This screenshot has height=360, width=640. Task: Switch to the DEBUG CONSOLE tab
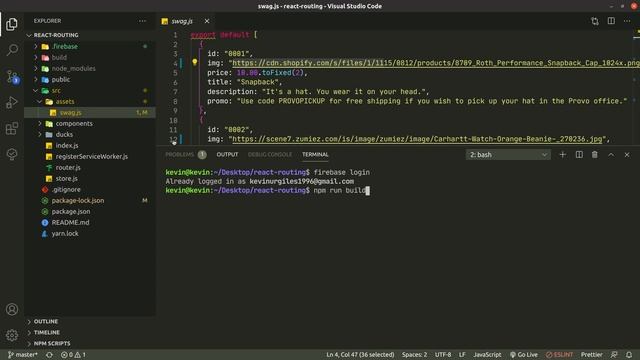pos(270,155)
